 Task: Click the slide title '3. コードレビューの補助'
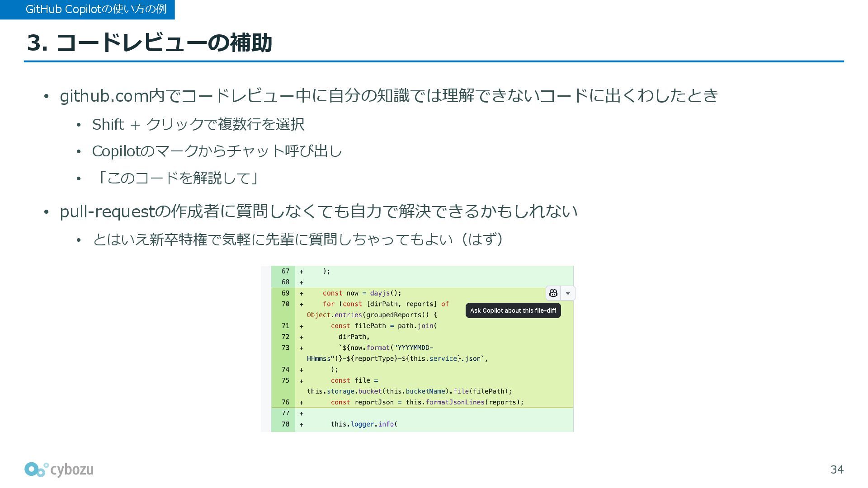[x=150, y=43]
